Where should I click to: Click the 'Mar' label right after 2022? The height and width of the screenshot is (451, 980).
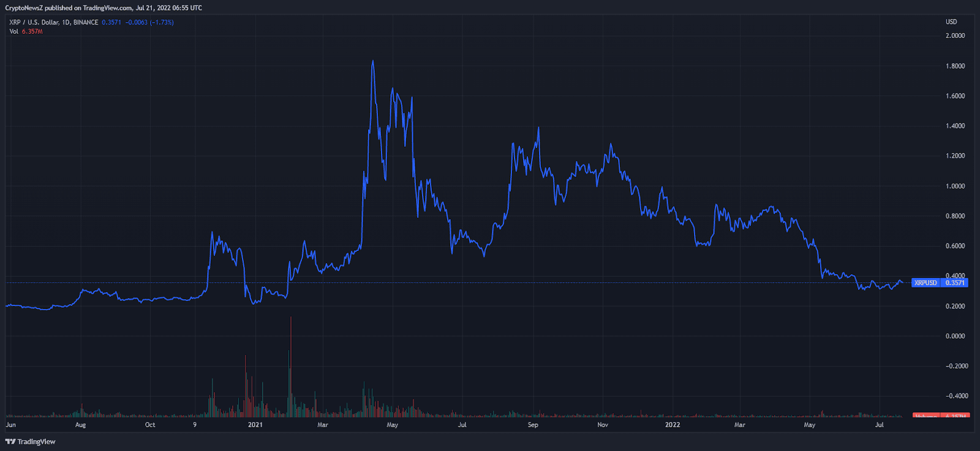click(740, 425)
